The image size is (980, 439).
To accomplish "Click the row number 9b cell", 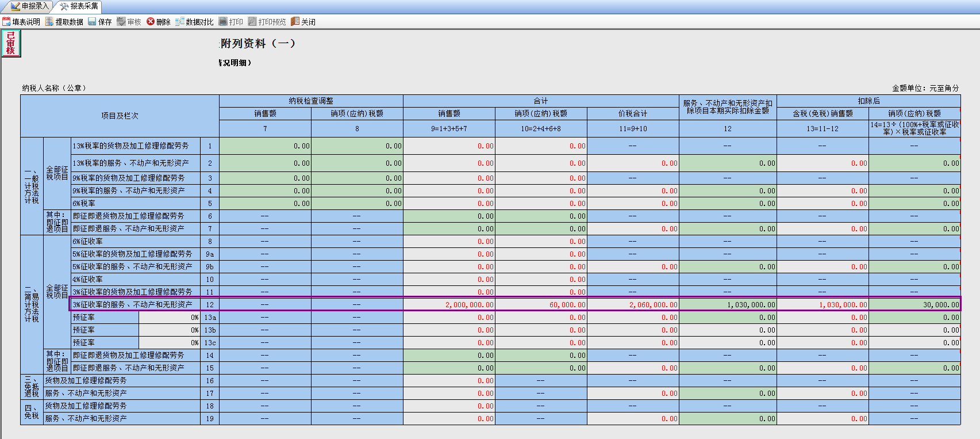I will coord(210,266).
